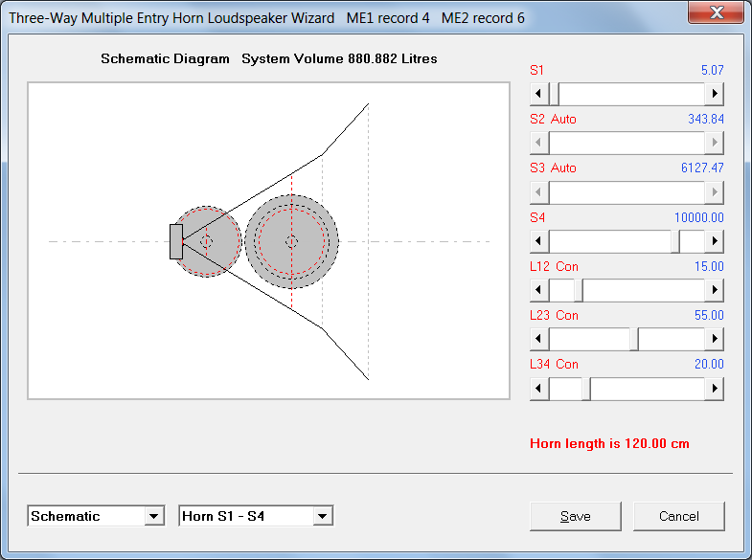Screen dimensions: 752x560
Task: Decrease L23 with the left arrow
Action: tap(539, 339)
